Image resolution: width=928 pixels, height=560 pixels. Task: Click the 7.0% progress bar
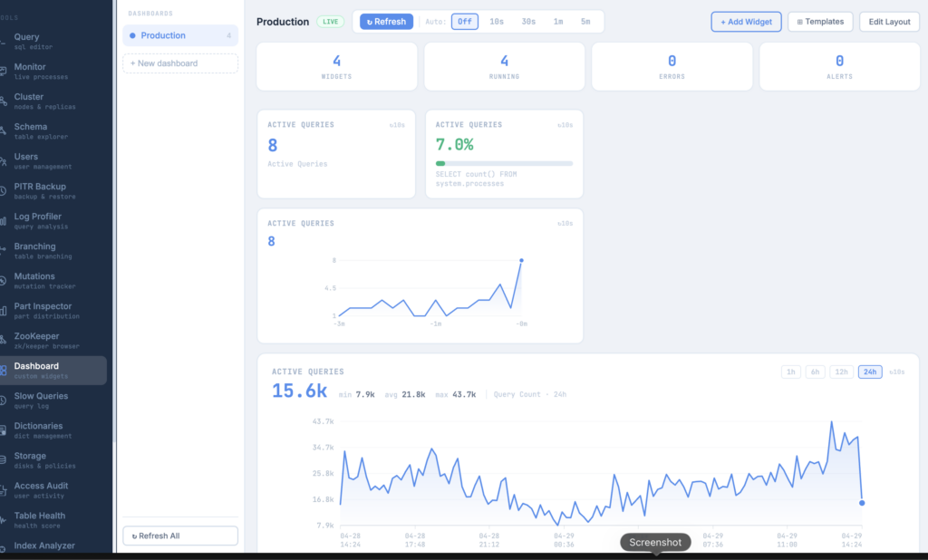(504, 163)
